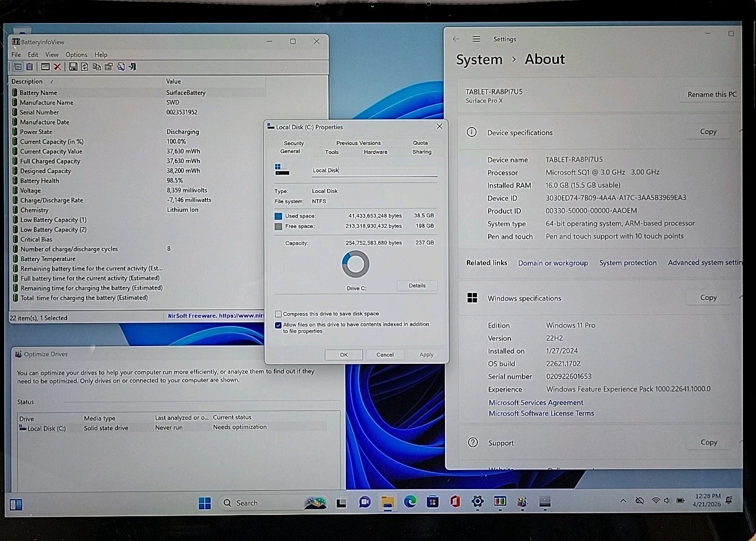Open Microsoft Store from the taskbar
Screen dimensions: 756x541
pyautogui.click(x=433, y=502)
